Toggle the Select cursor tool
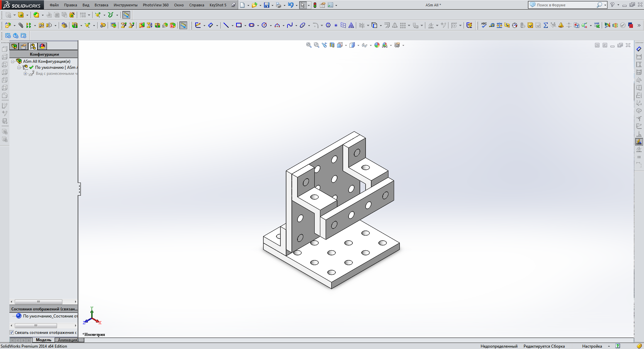This screenshot has width=644, height=349. 303,5
